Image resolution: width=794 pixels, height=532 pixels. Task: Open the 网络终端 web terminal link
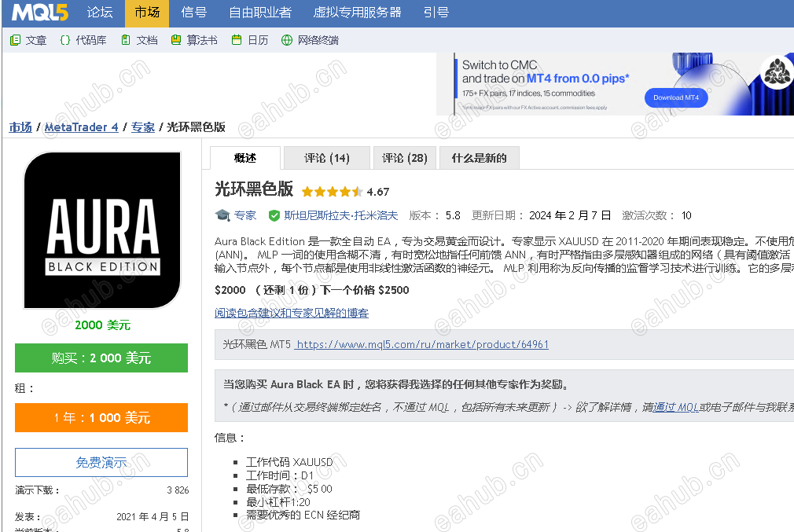[318, 40]
